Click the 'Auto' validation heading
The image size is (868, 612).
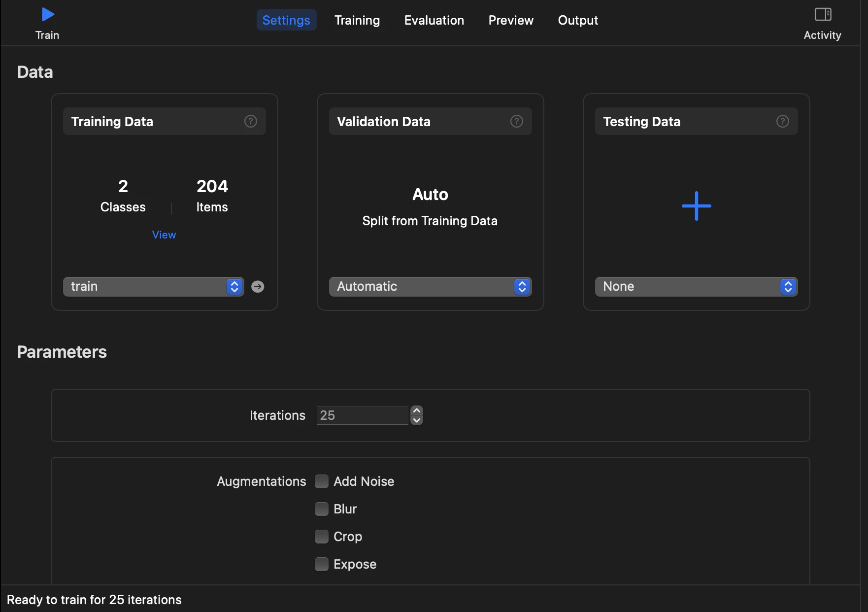pos(430,194)
